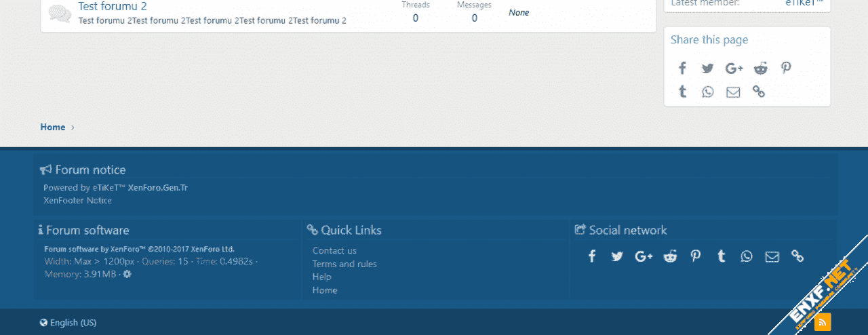
Task: Click email icon in footer Social network
Action: pyautogui.click(x=772, y=256)
